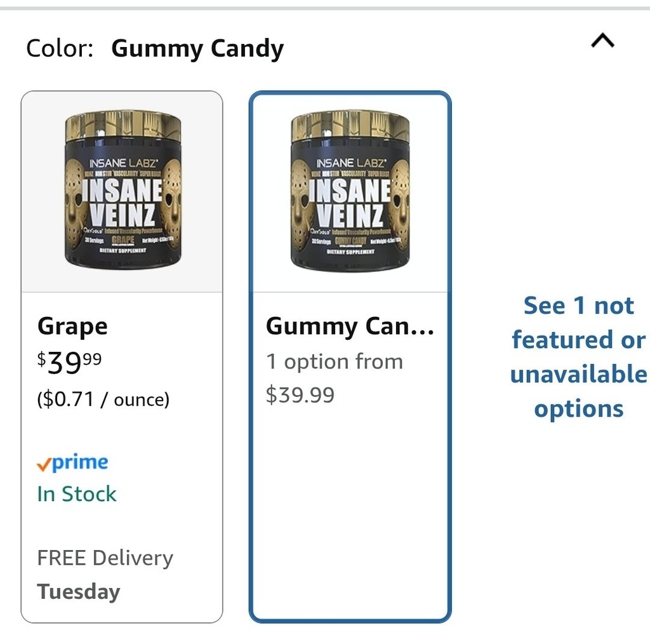Click the $0.71 per ounce text

pyautogui.click(x=103, y=399)
